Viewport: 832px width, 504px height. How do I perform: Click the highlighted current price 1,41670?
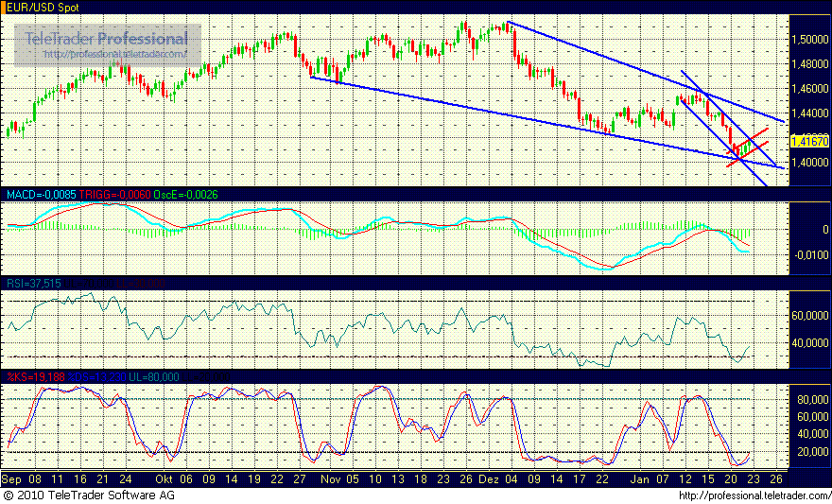point(809,142)
